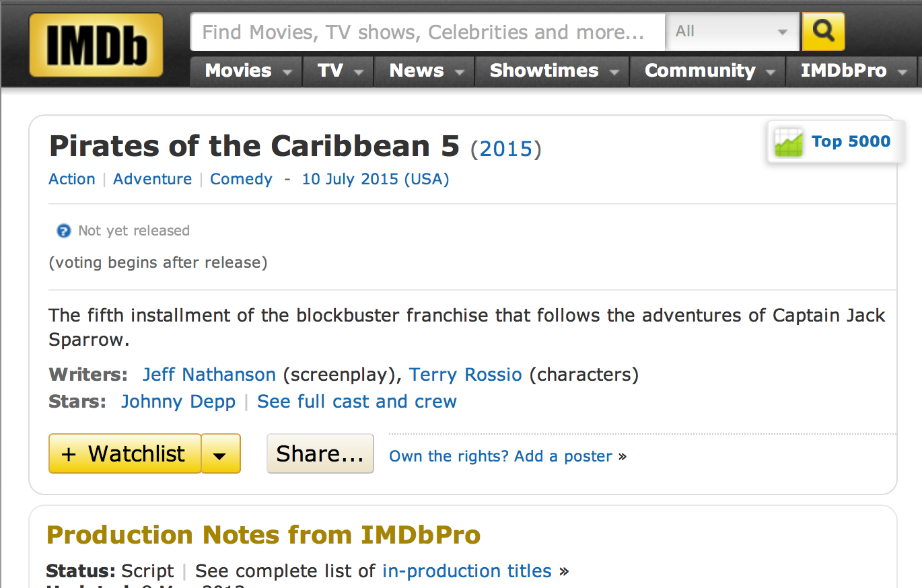The width and height of the screenshot is (922, 588).
Task: Expand the Watchlist dropdown arrow
Action: pos(221,454)
